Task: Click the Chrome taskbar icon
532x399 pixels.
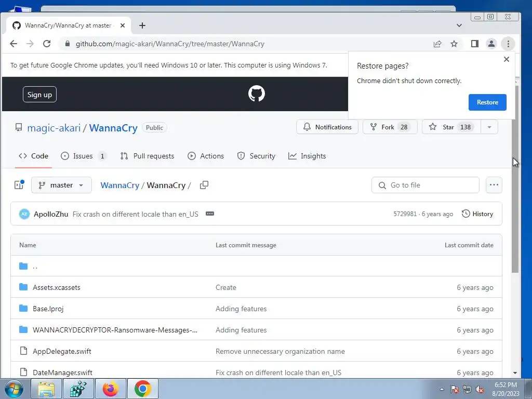Action: point(142,389)
